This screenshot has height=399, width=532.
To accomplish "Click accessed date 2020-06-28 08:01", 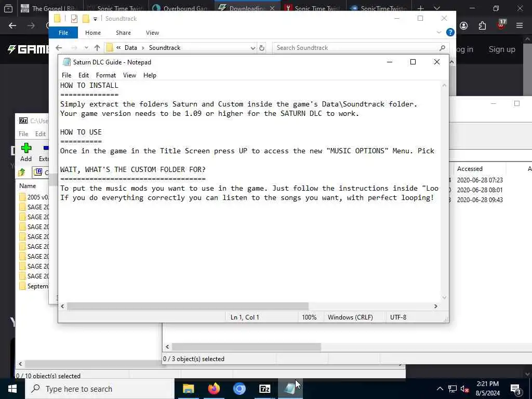I will [480, 190].
